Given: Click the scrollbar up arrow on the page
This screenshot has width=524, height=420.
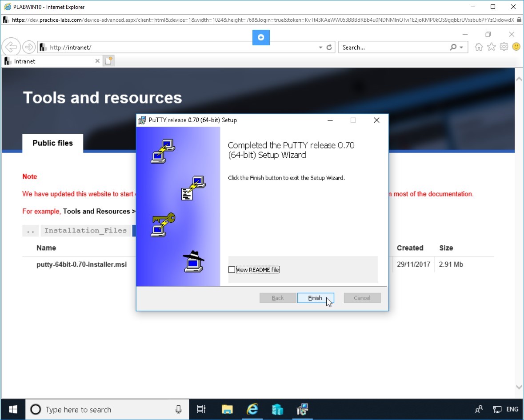Looking at the screenshot, I should [x=519, y=79].
